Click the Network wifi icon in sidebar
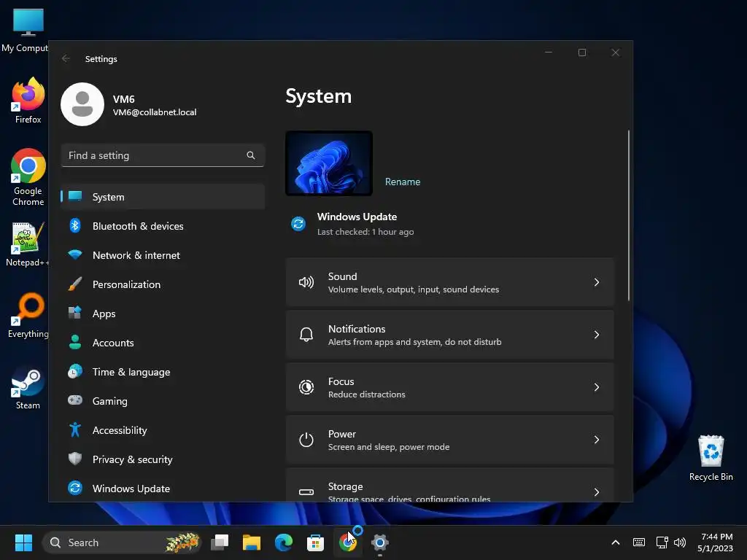 pos(75,254)
